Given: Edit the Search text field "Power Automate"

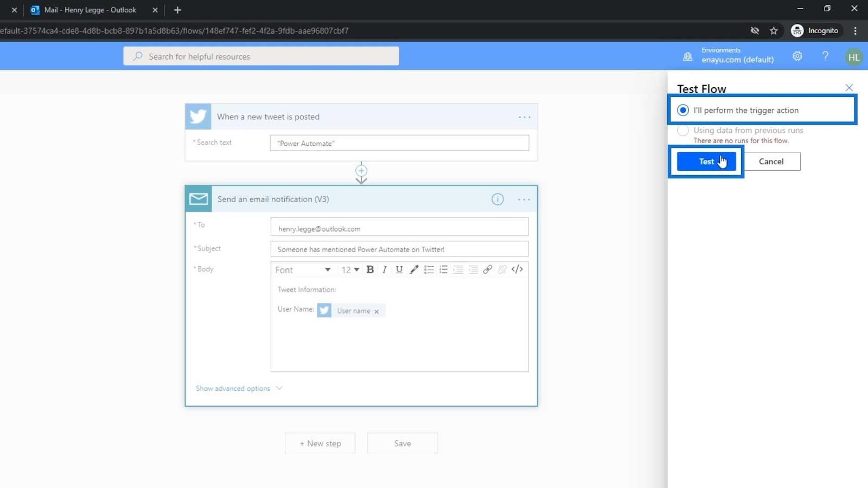Looking at the screenshot, I should coord(399,143).
